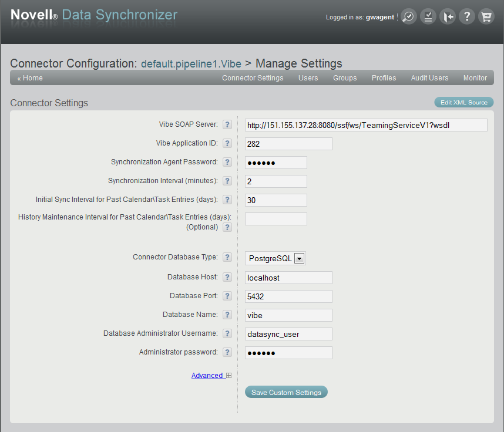Image resolution: width=504 pixels, height=432 pixels.
Task: Click Novell Data Synchronizer logo
Action: (94, 15)
